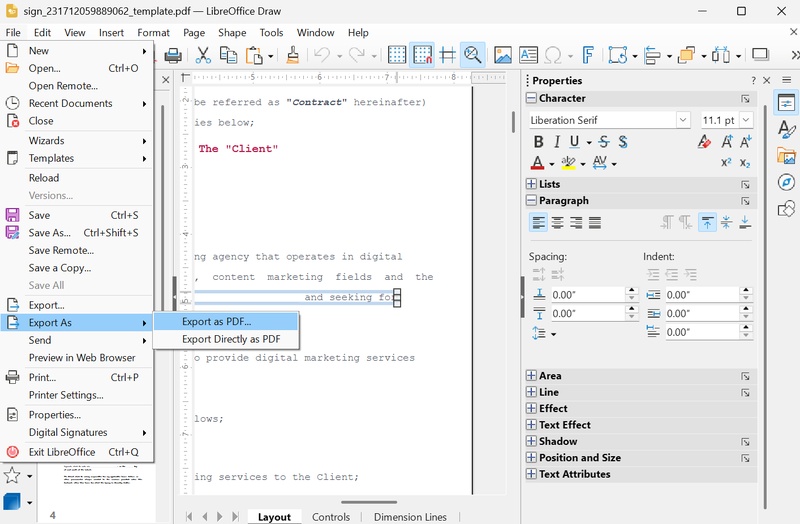Select Export Directly as PDF item
800x524 pixels.
[x=226, y=339]
